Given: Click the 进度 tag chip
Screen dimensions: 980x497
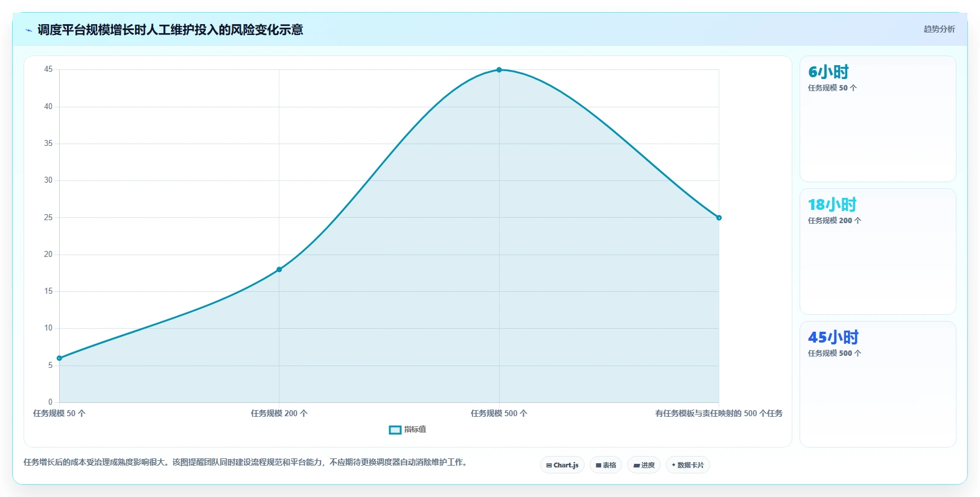Looking at the screenshot, I should (x=644, y=465).
